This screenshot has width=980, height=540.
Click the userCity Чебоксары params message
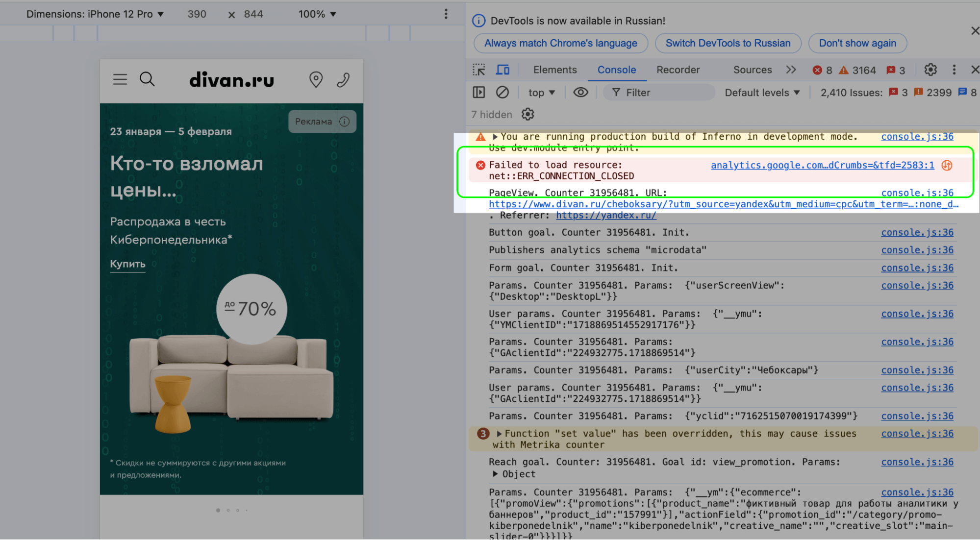tap(653, 370)
